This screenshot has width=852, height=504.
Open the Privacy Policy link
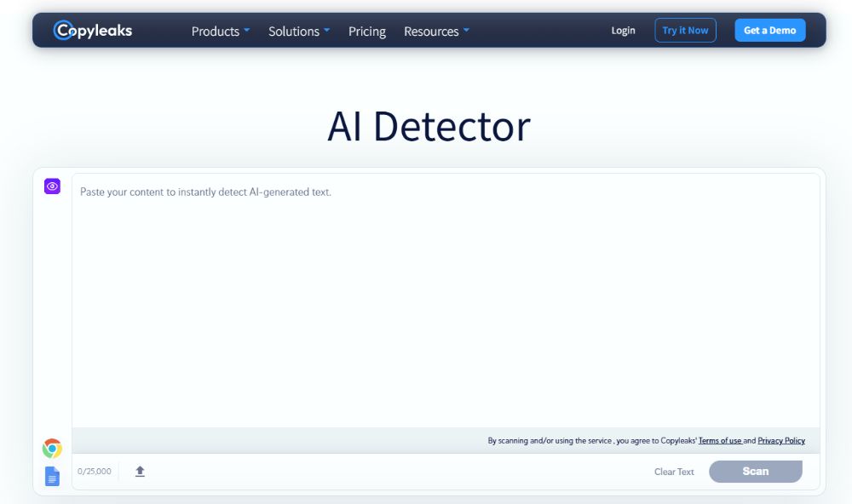780,440
